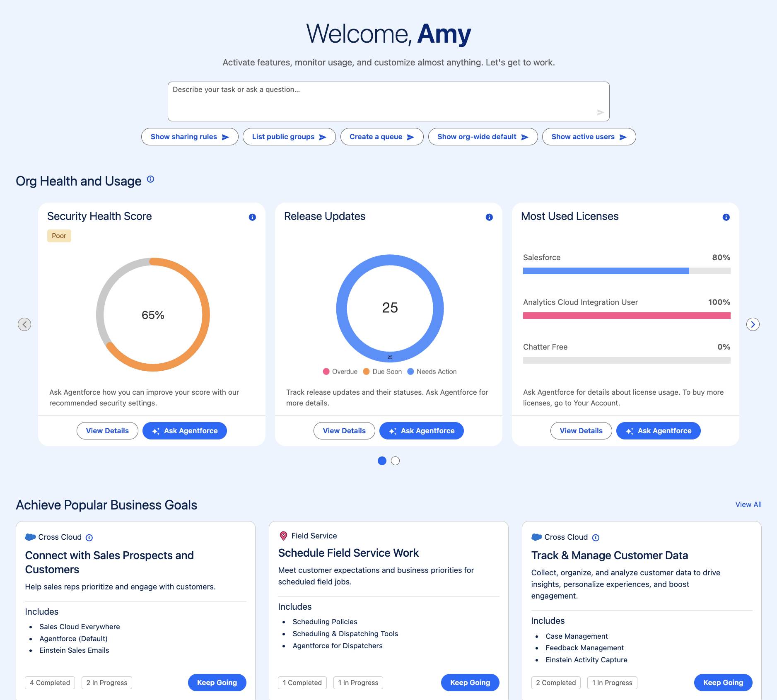This screenshot has width=777, height=700.
Task: Click the 2 Completed badge
Action: (x=556, y=683)
